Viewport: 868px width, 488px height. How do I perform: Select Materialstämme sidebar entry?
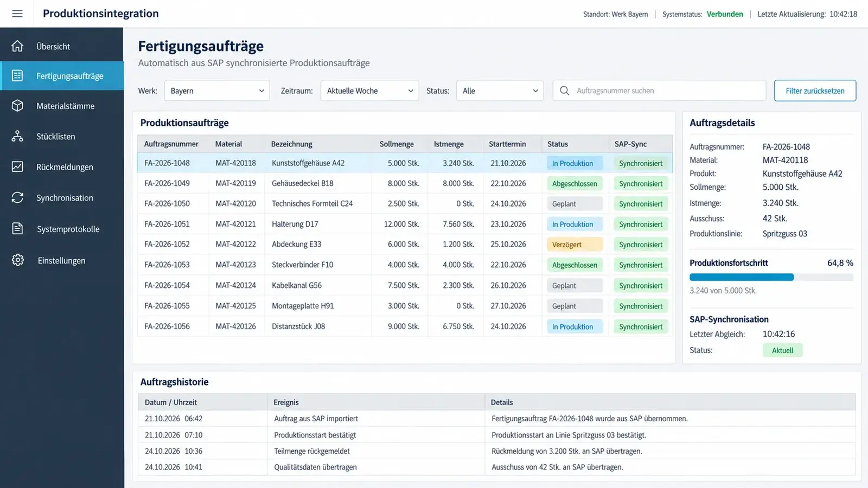click(62, 106)
